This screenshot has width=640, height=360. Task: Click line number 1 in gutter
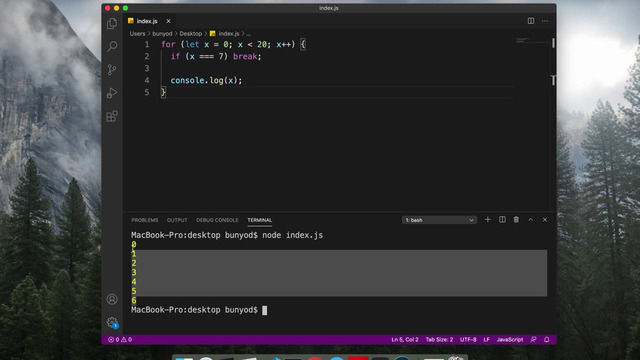(147, 44)
